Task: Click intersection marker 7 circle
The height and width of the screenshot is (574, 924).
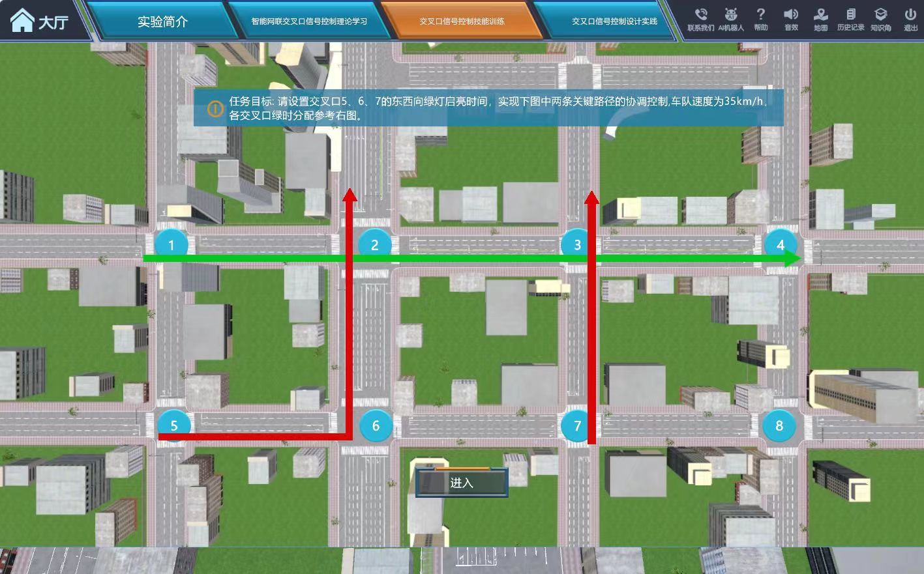Action: (577, 425)
